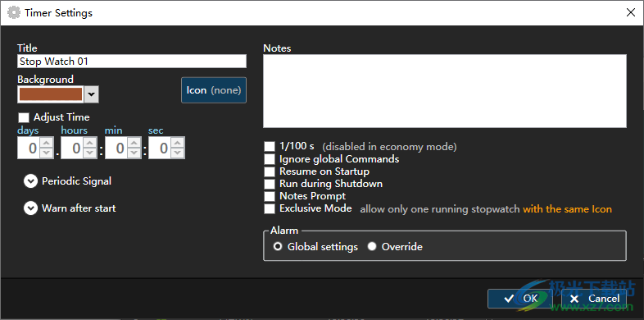The width and height of the screenshot is (644, 320).
Task: Click the min number field
Action: (x=116, y=148)
